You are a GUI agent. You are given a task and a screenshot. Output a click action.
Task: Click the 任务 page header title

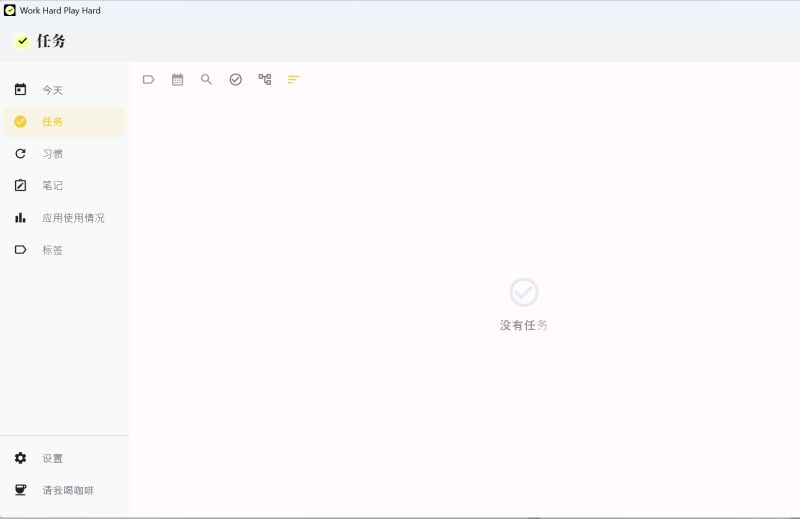coord(51,41)
